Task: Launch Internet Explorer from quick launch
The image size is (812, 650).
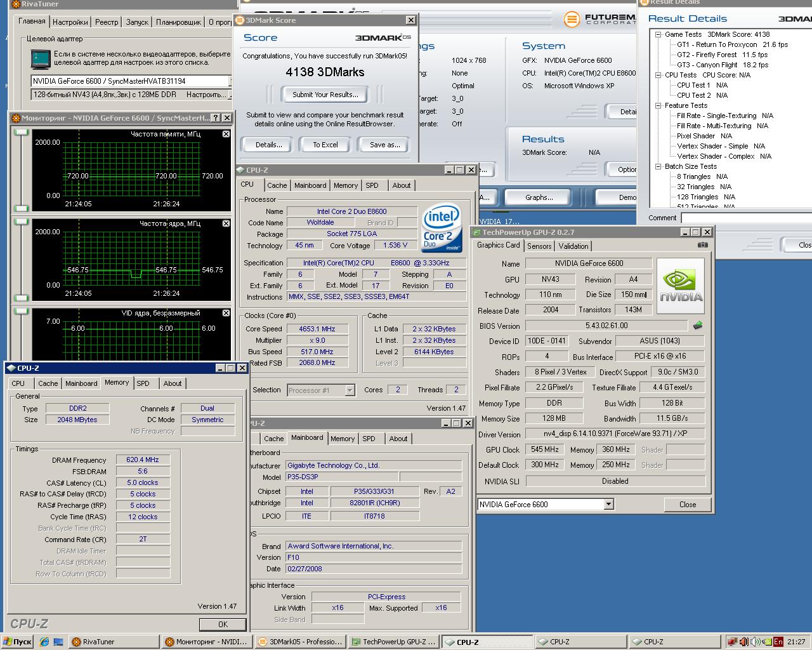Action: [x=44, y=642]
